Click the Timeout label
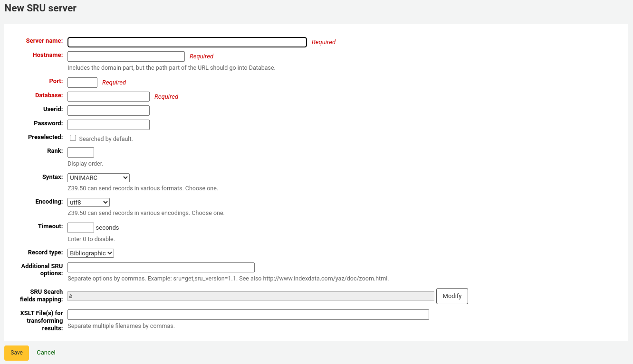Image resolution: width=633 pixels, height=364 pixels. tap(50, 226)
